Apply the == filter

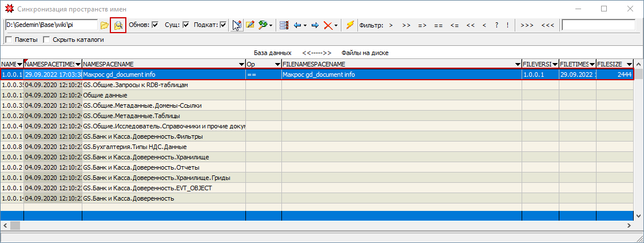coord(438,25)
